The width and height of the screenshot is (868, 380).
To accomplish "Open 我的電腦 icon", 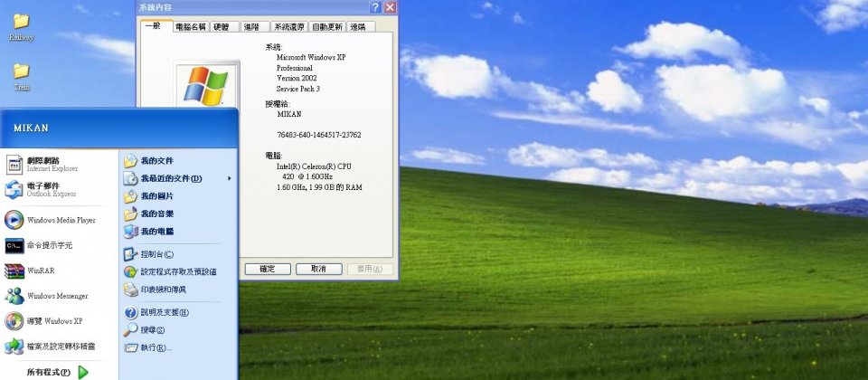I will coord(130,232).
